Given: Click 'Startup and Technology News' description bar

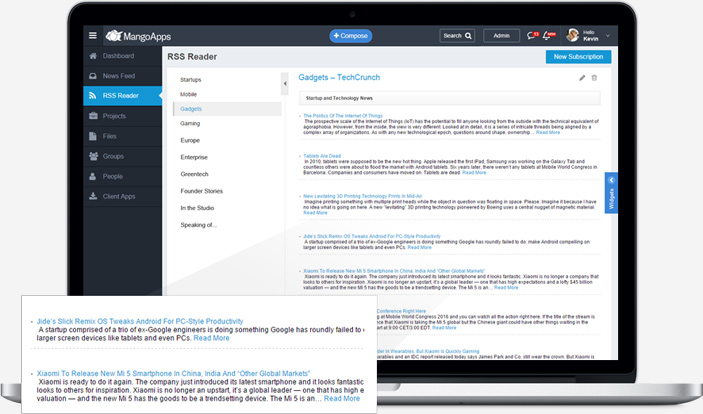Looking at the screenshot, I should pyautogui.click(x=450, y=98).
